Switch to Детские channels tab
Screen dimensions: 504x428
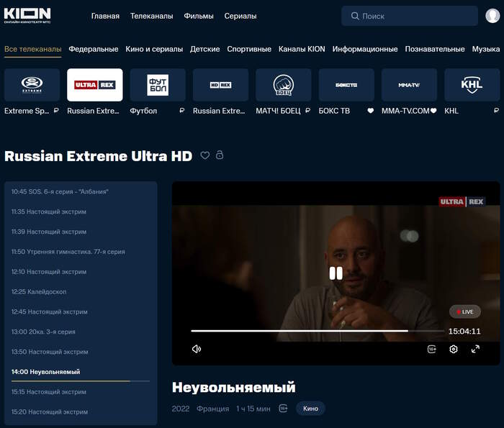(x=205, y=49)
